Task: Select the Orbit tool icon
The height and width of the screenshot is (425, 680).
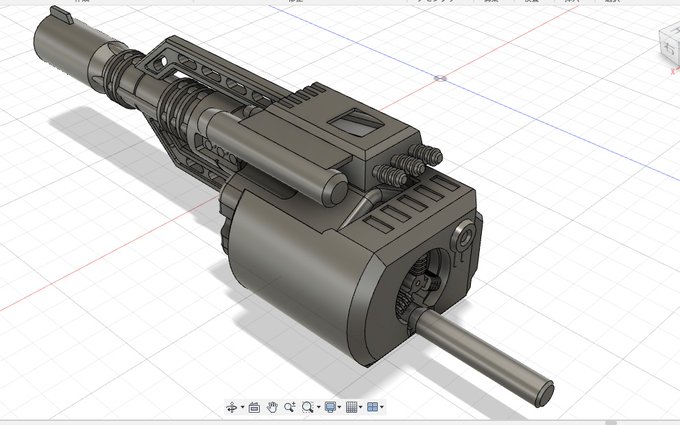Action: 232,407
